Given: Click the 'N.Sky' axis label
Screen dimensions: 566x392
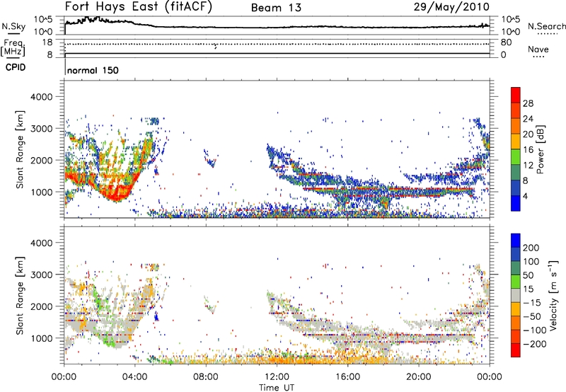Looking at the screenshot, I should point(13,26).
